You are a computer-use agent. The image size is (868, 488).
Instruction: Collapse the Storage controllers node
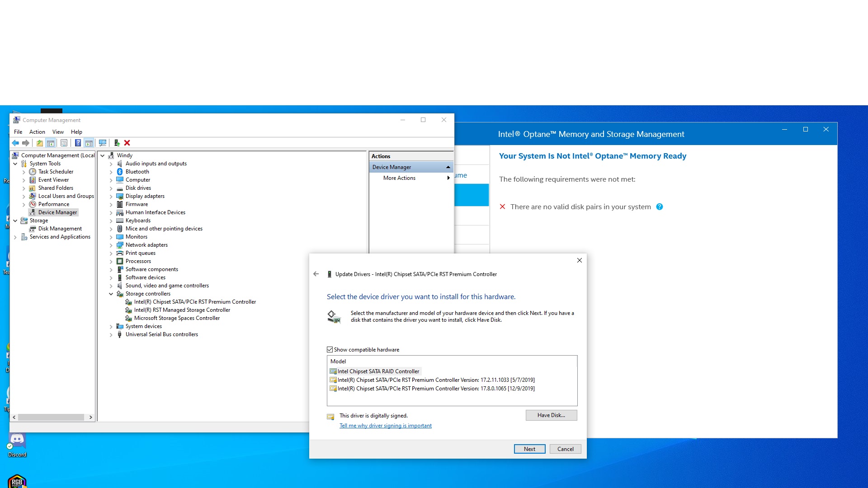tap(111, 294)
